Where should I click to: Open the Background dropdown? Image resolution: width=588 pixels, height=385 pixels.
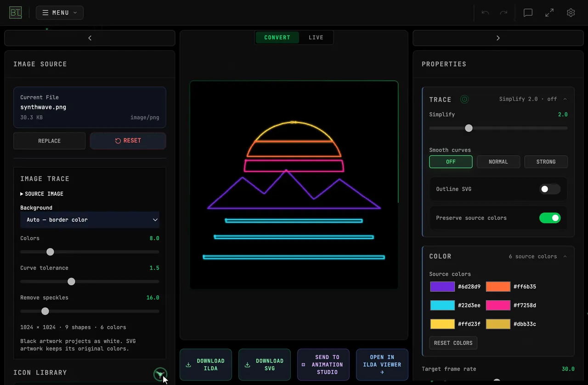[x=90, y=220]
